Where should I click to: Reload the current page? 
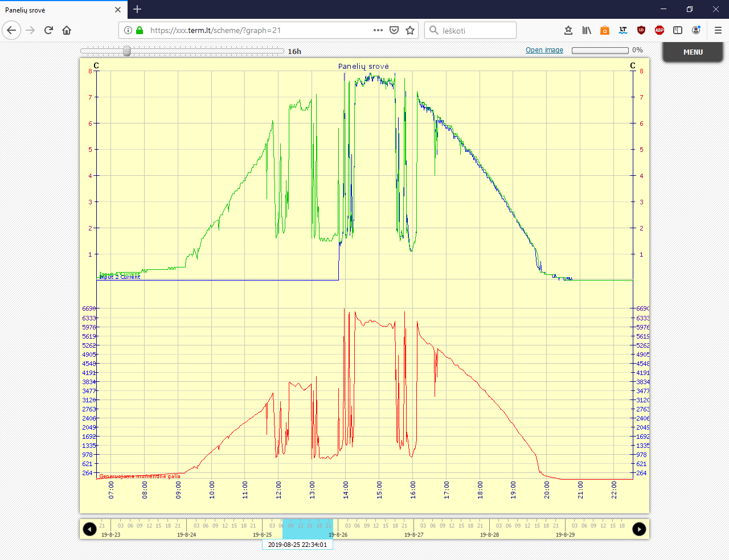[x=48, y=30]
